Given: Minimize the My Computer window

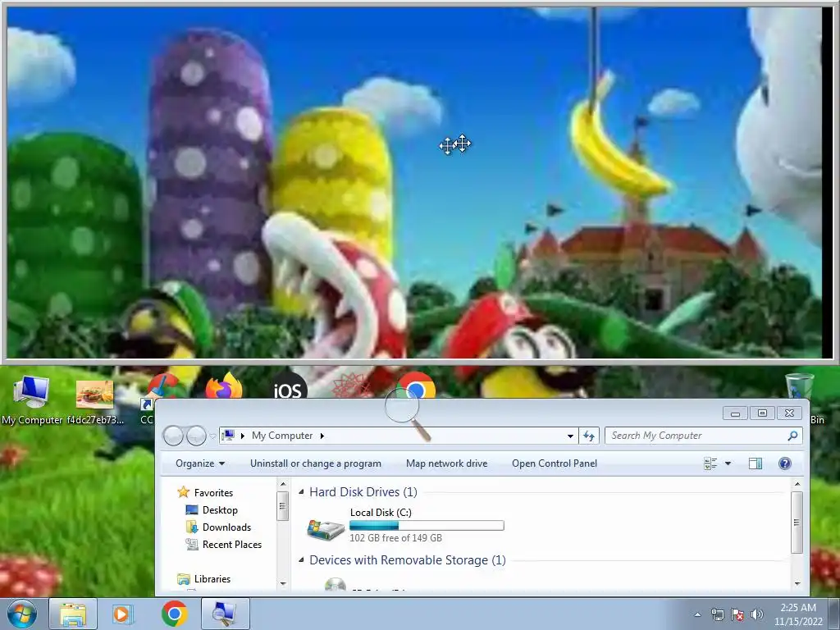Looking at the screenshot, I should [x=735, y=413].
